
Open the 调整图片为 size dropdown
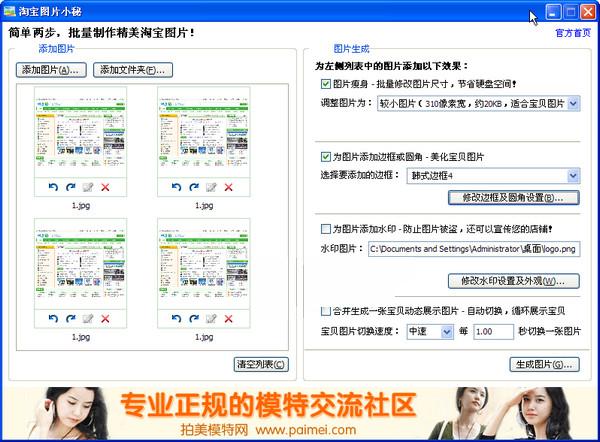tap(479, 103)
